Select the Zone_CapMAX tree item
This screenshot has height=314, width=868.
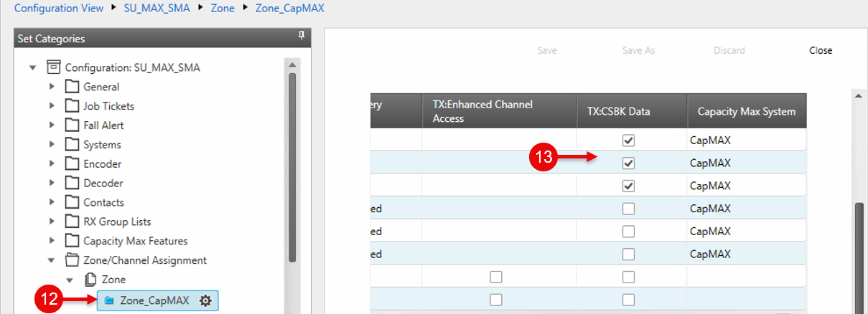pos(153,301)
